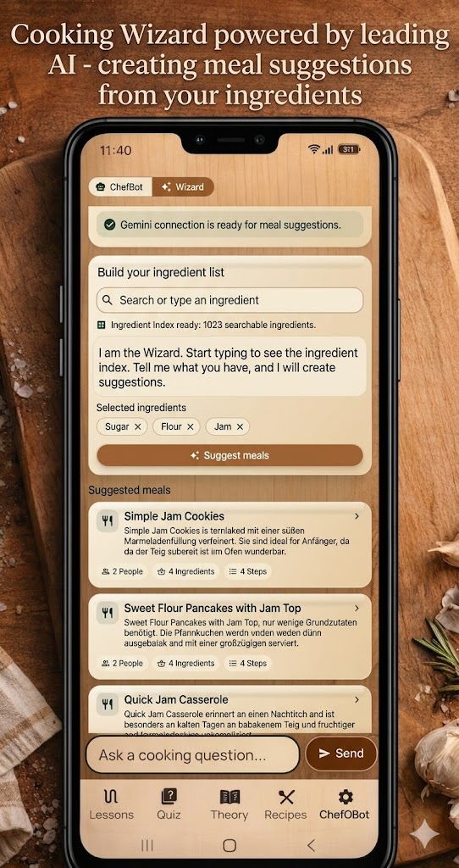Expand Quick Jam Casserole chevron

click(357, 699)
